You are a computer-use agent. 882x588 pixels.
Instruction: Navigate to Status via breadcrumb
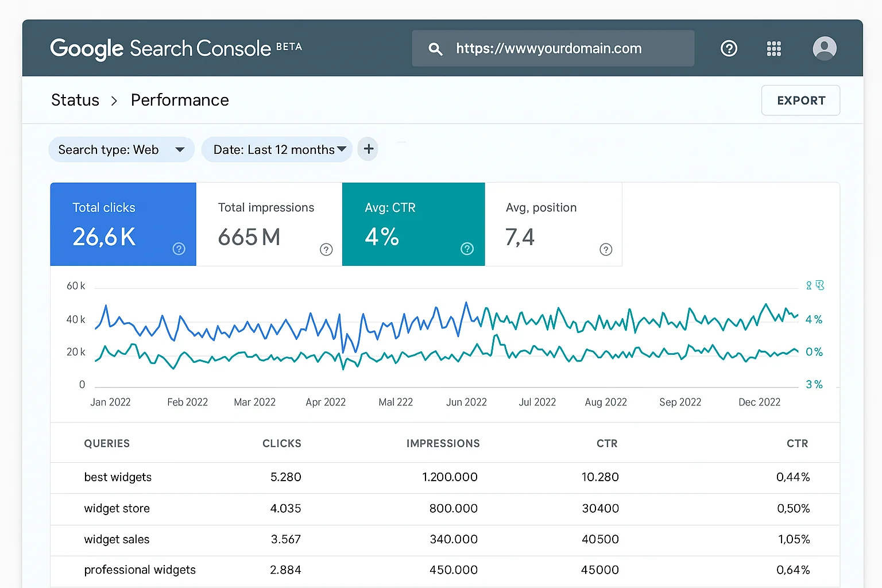(x=75, y=100)
